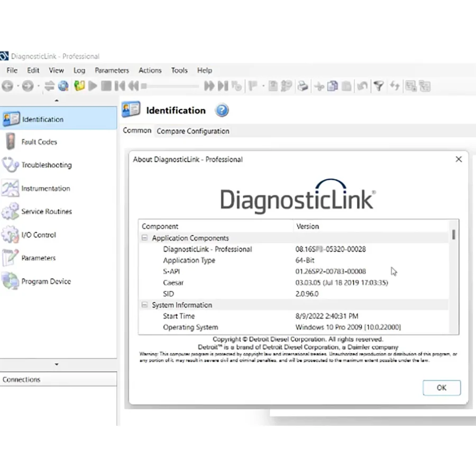
Task: Click the copy pages icon in the toolbar
Action: click(333, 86)
